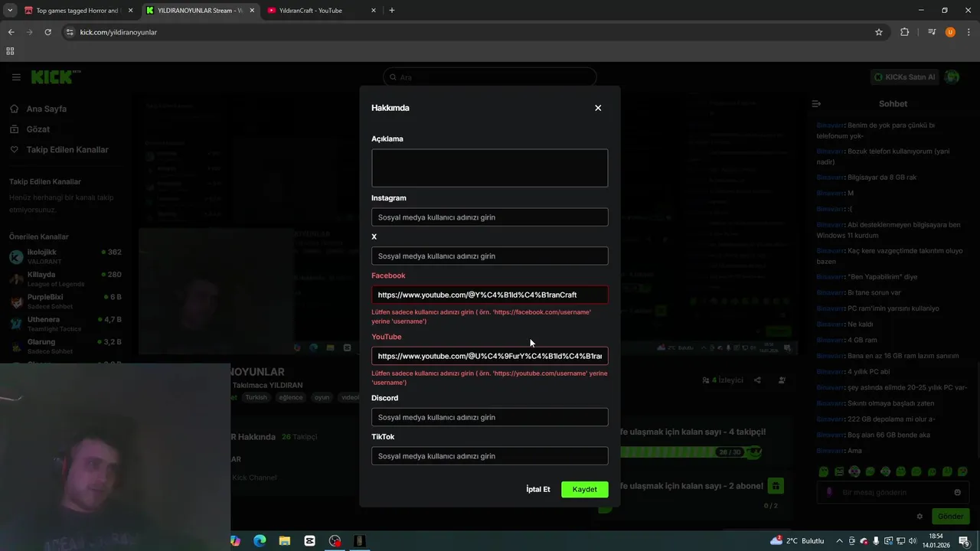This screenshot has width=980, height=551.
Task: Click the browser back arrow
Action: [x=11, y=32]
